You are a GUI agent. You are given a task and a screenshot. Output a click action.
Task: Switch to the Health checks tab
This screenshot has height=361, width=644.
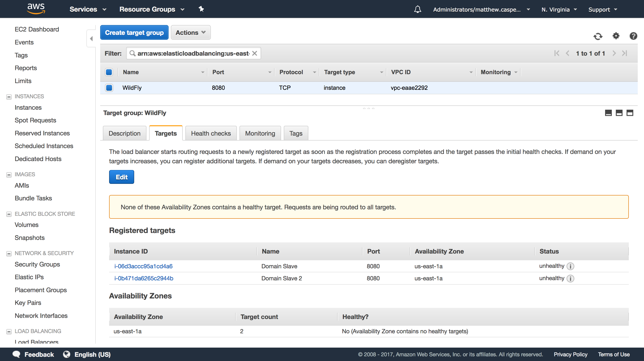click(x=211, y=133)
